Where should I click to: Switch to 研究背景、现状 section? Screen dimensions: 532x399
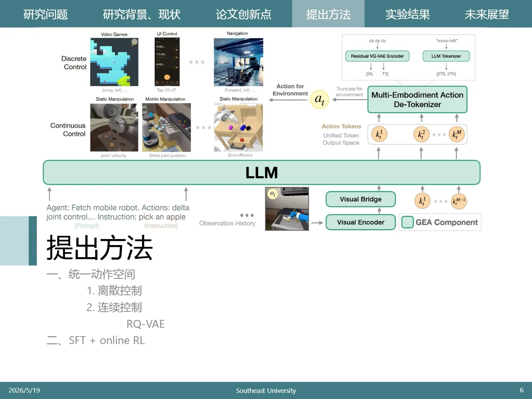point(142,14)
